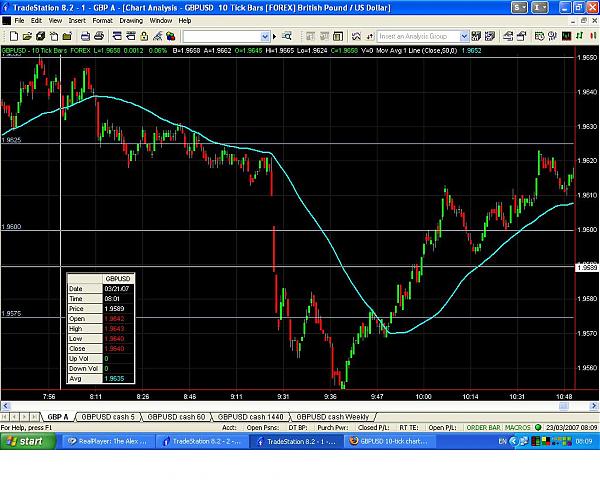Click the title bar I button

tap(540, 7)
